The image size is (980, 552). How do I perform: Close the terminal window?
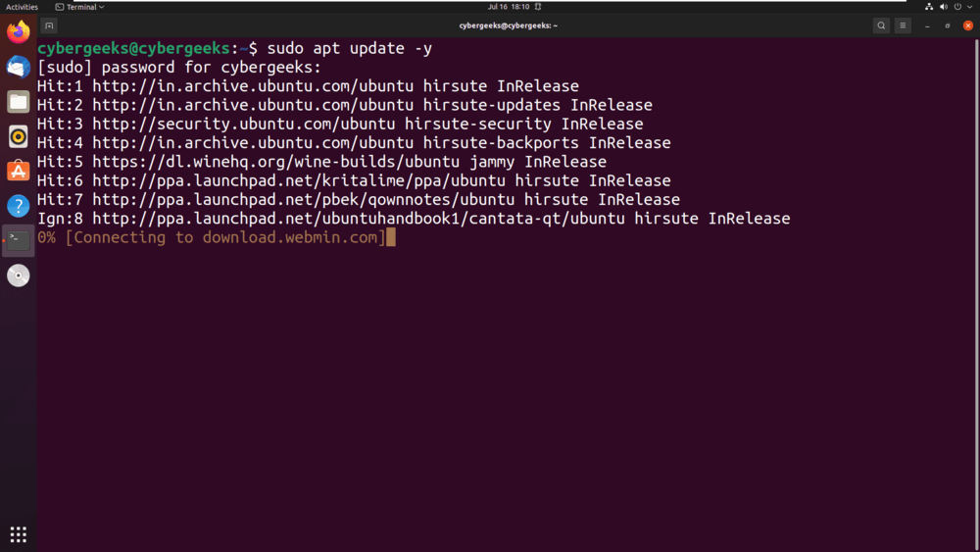click(968, 25)
